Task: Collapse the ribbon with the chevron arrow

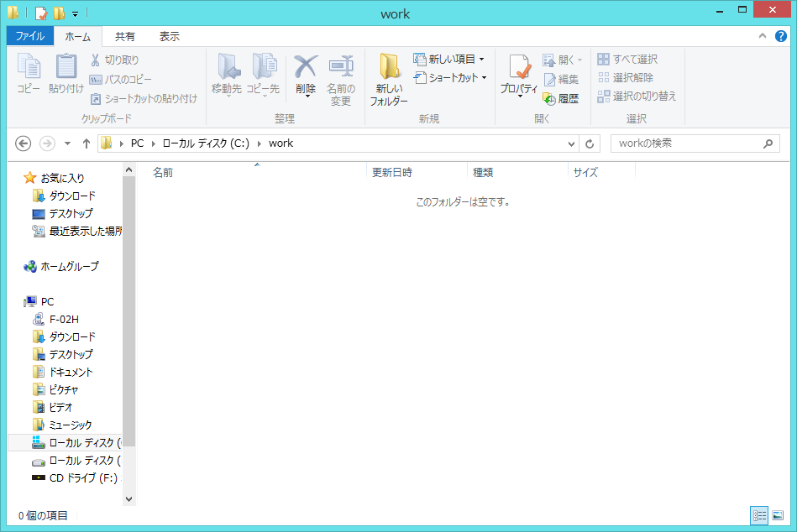Action: click(763, 36)
